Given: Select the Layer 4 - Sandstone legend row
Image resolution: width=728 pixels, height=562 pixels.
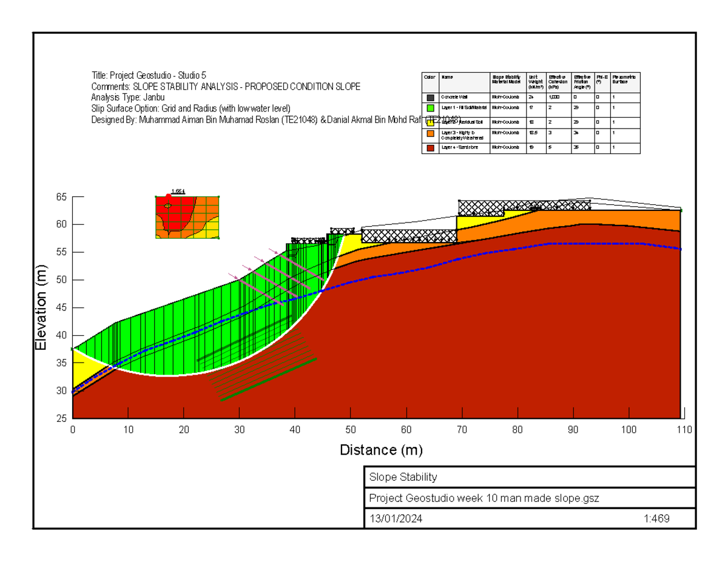Looking at the screenshot, I should click(461, 147).
